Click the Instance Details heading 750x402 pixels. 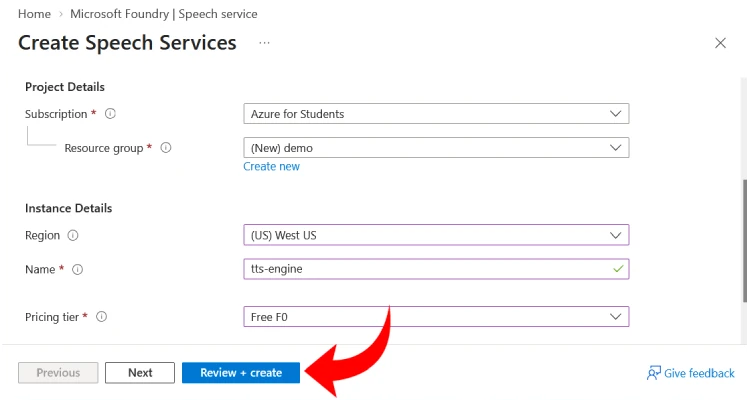[68, 208]
